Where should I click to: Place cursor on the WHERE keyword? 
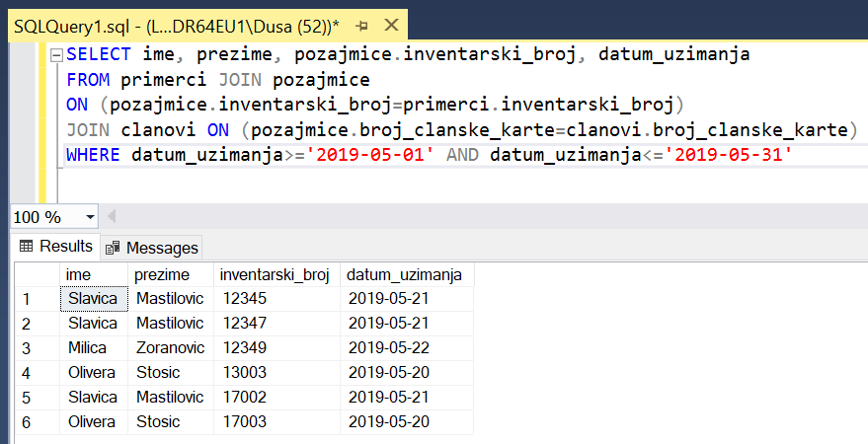tap(95, 156)
